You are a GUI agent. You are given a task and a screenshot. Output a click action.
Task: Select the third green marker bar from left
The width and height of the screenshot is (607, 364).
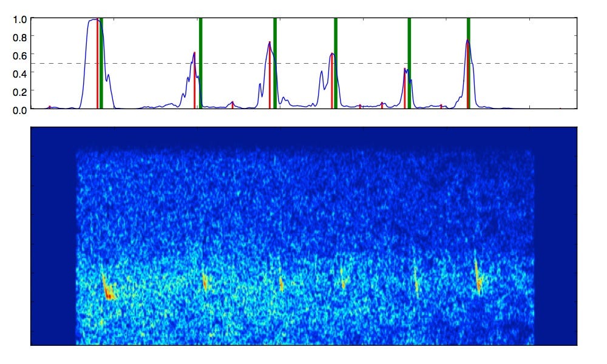coord(275,63)
